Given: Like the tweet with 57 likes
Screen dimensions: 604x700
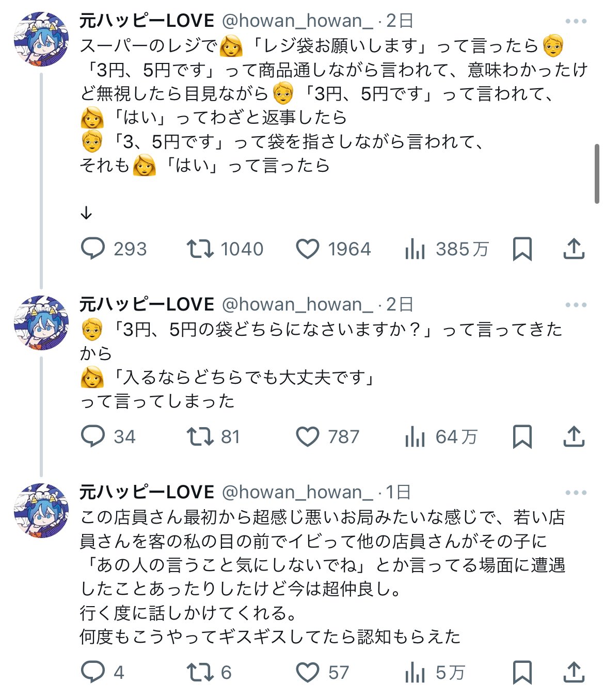Looking at the screenshot, I should point(308,673).
